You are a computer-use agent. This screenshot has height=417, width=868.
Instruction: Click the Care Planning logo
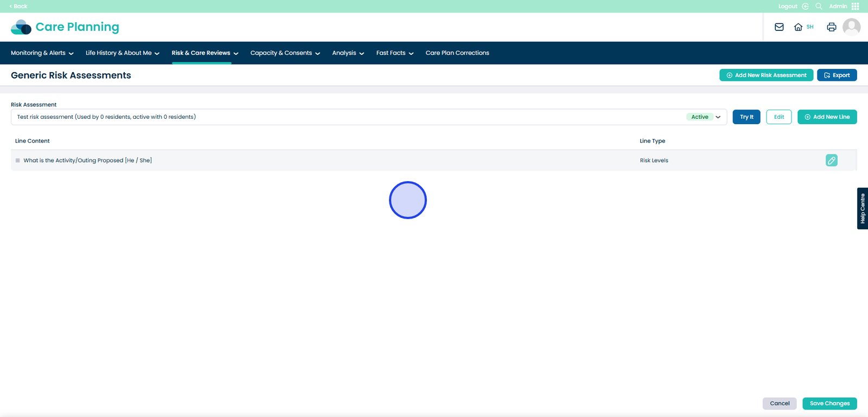[x=65, y=27]
